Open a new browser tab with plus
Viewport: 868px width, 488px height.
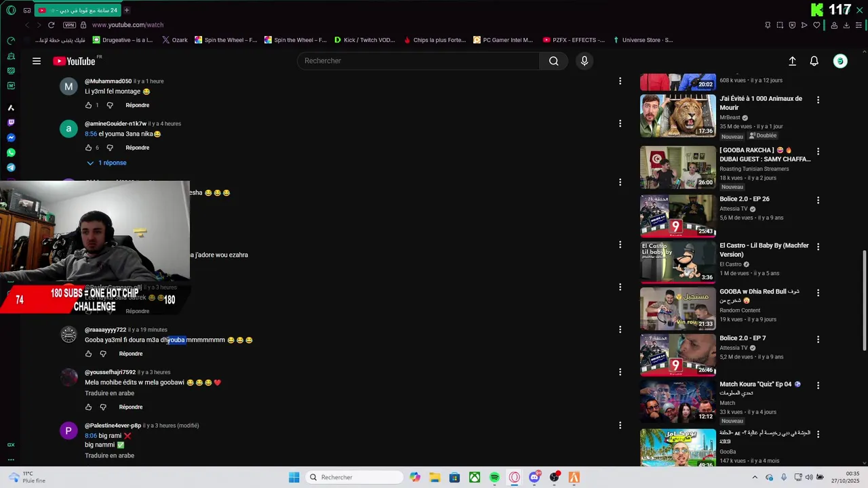coord(127,10)
